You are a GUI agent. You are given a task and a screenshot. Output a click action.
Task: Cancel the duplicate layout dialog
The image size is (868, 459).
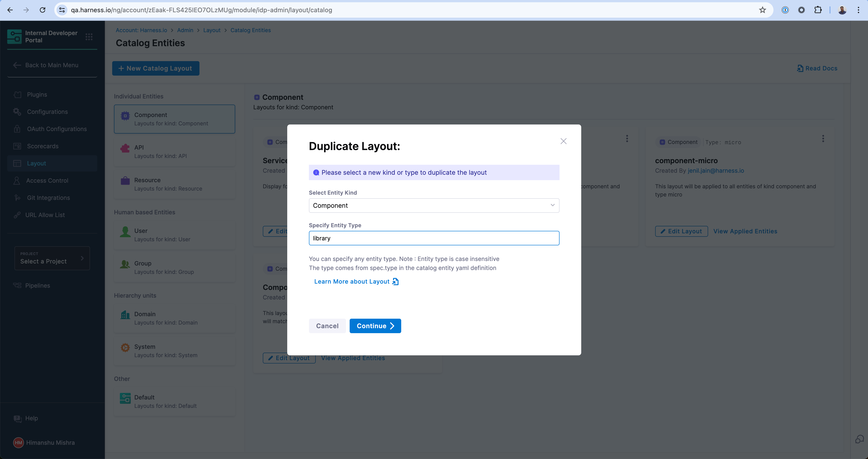pos(327,326)
